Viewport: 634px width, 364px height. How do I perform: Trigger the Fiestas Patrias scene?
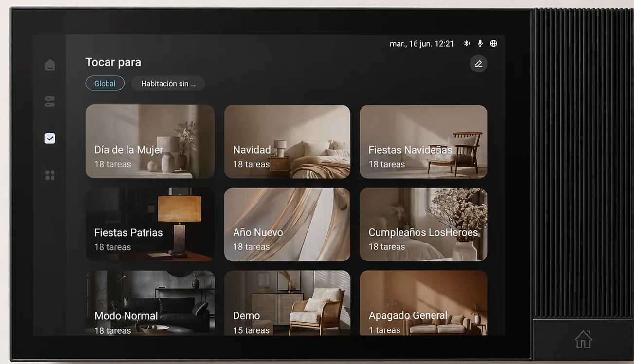click(x=150, y=225)
